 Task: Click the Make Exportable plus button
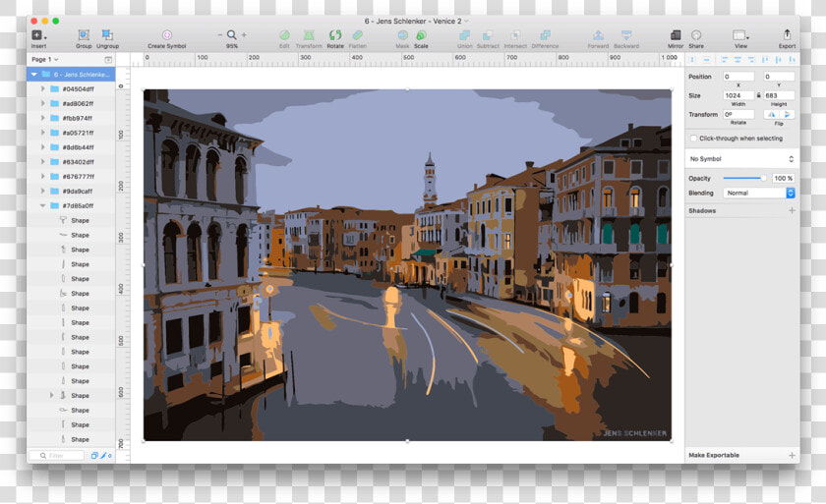(792, 455)
